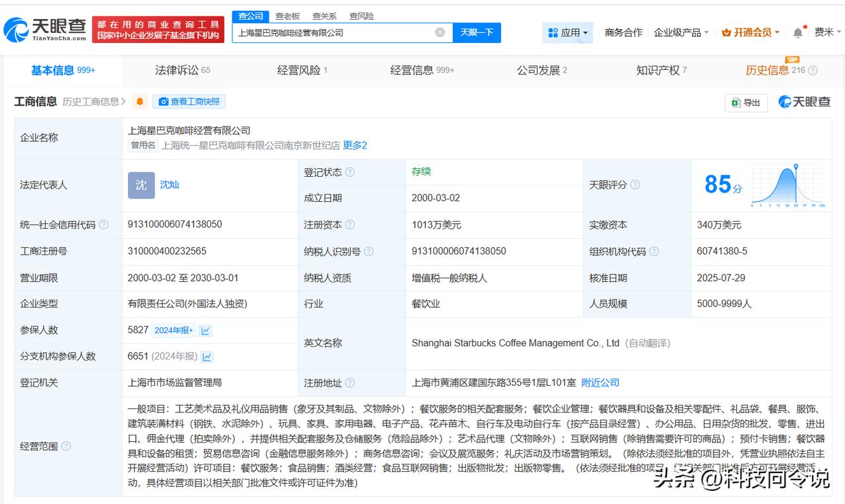This screenshot has height=504, width=845.
Task: Click the red promotional banner in header
Action: pos(158,30)
